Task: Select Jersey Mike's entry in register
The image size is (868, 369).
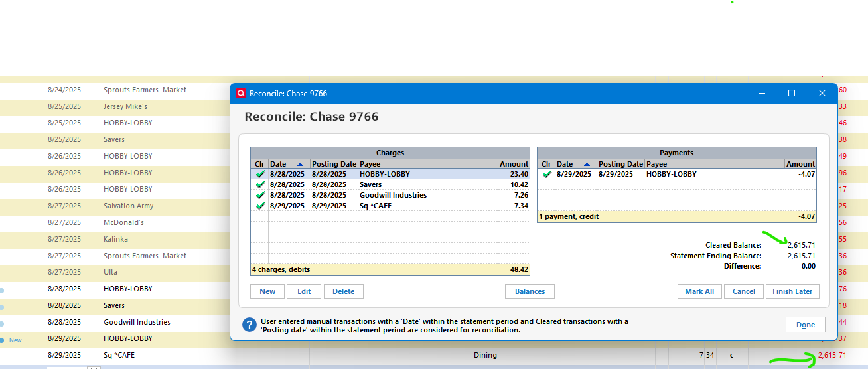Action: pyautogui.click(x=125, y=106)
